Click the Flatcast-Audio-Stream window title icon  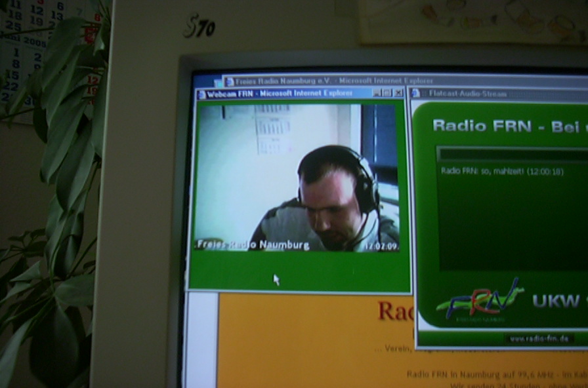coord(415,94)
